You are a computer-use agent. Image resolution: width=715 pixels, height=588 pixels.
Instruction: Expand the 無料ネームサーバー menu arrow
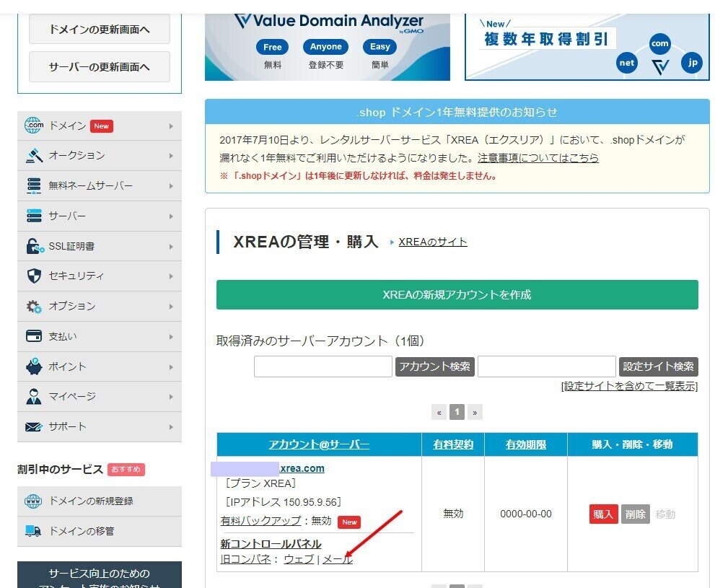[171, 186]
